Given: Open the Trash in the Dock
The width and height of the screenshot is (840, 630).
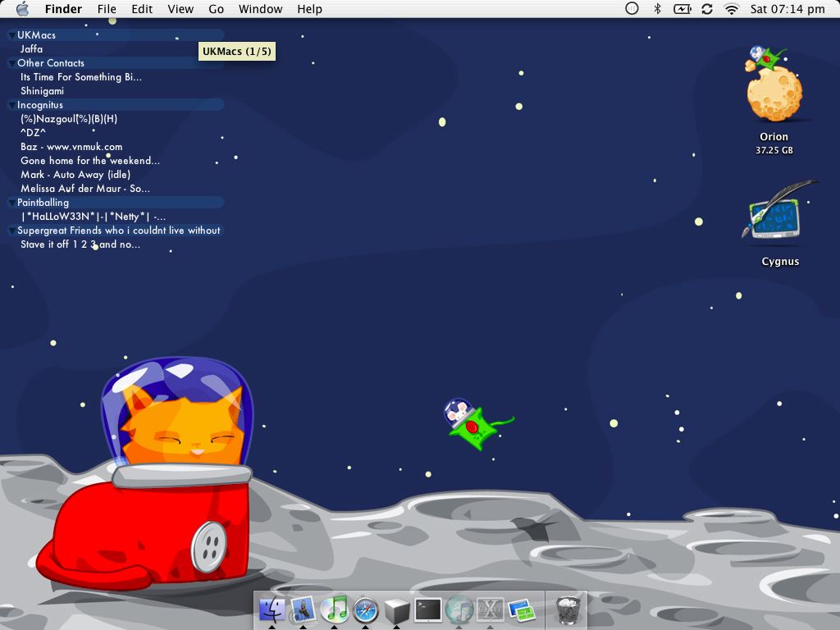Looking at the screenshot, I should pyautogui.click(x=568, y=609).
